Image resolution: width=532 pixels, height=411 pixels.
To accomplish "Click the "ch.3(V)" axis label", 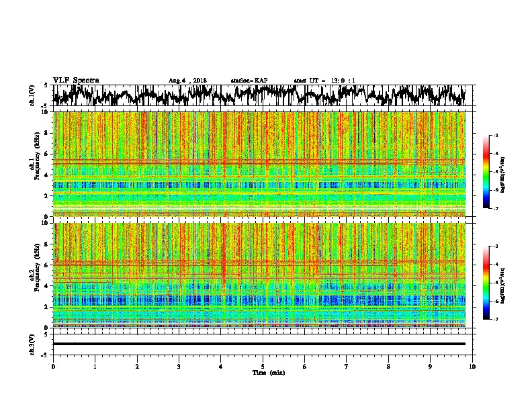I will (32, 345).
